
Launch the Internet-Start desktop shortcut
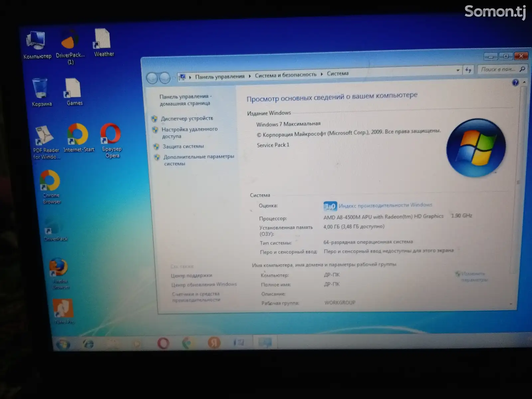[78, 138]
